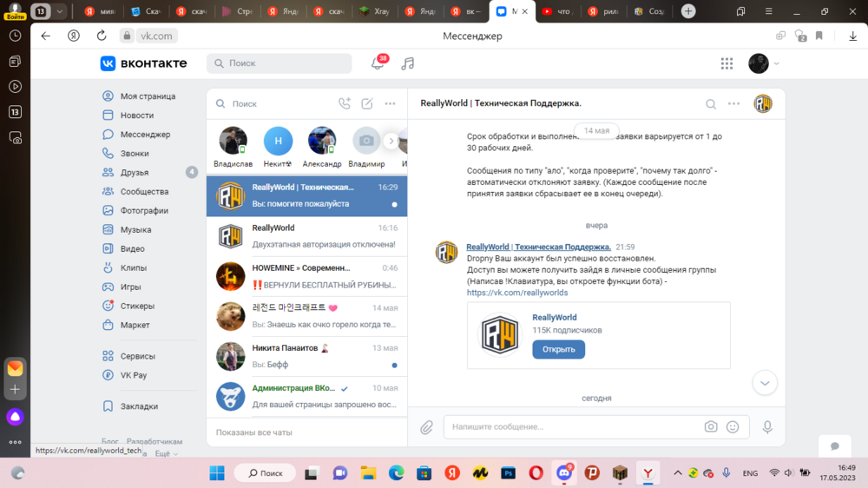This screenshot has width=868, height=488.
Task: Open Моя страница in left menu
Action: 148,96
